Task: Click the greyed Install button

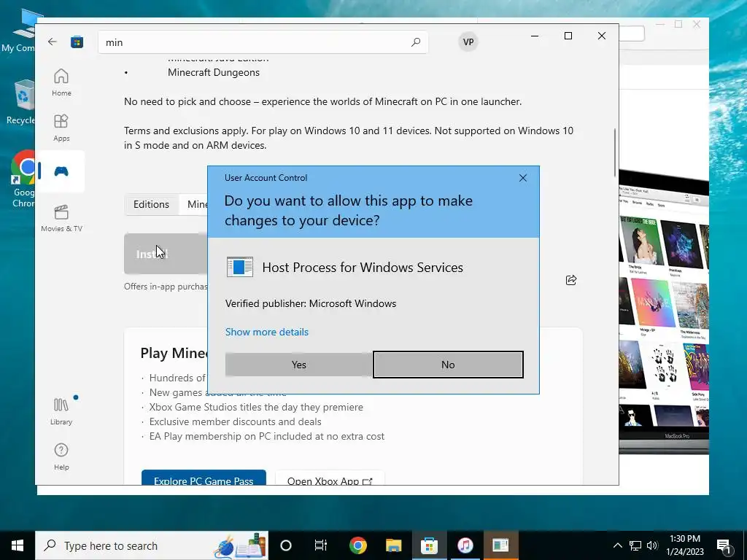Action: 166,254
